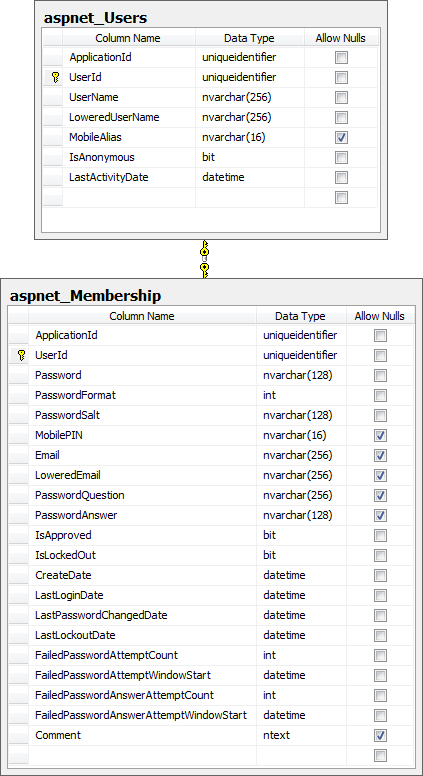Select ApplicationId column name in aspnet_Users

pos(129,57)
